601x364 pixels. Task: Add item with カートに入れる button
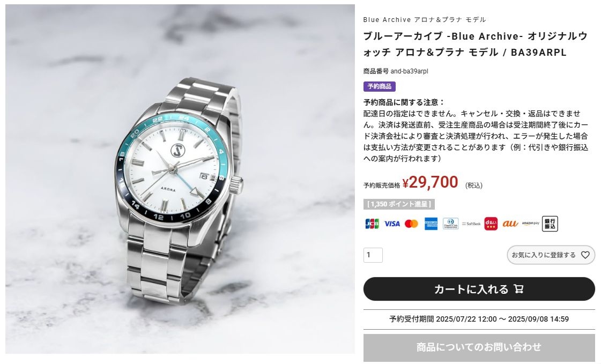click(479, 289)
